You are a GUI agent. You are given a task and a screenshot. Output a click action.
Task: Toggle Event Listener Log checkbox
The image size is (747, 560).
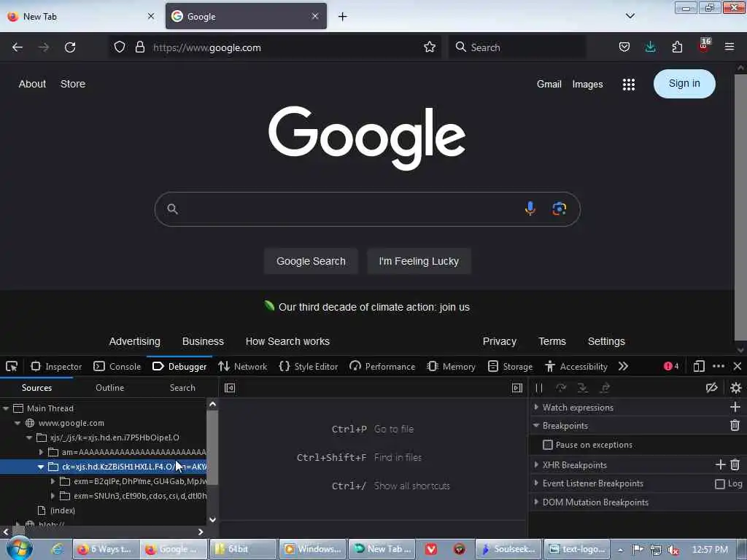(x=719, y=484)
